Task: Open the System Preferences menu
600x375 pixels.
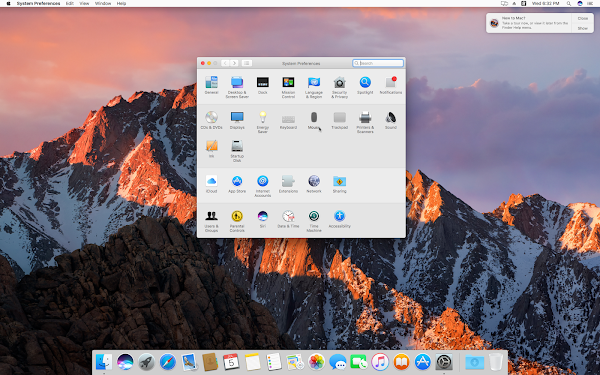Action: pos(38,3)
